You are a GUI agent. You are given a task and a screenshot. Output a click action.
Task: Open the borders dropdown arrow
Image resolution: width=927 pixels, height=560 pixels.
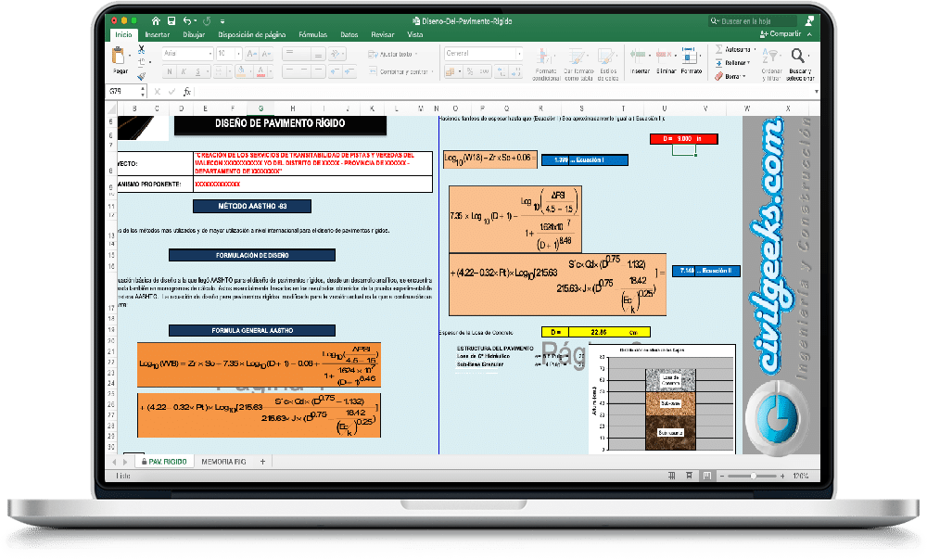(228, 72)
